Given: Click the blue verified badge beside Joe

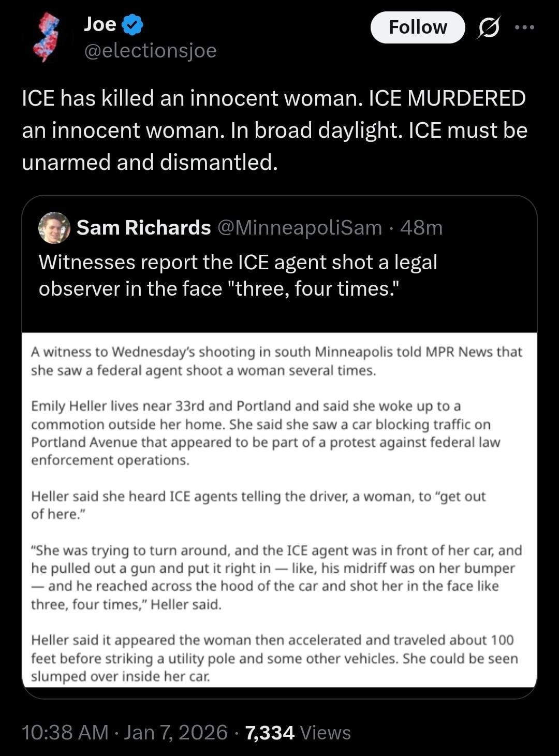Looking at the screenshot, I should pos(133,25).
